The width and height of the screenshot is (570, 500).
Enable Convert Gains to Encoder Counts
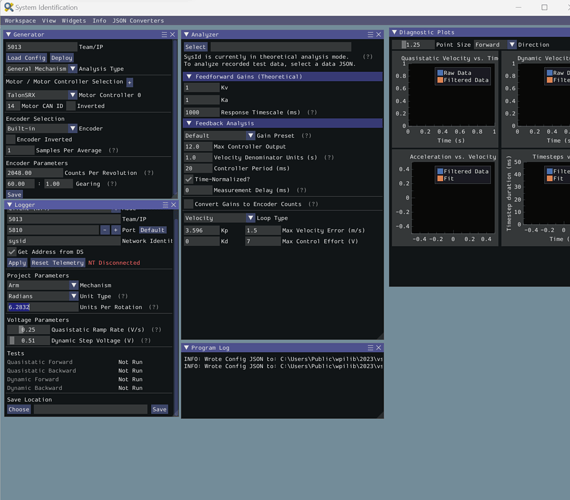[188, 204]
